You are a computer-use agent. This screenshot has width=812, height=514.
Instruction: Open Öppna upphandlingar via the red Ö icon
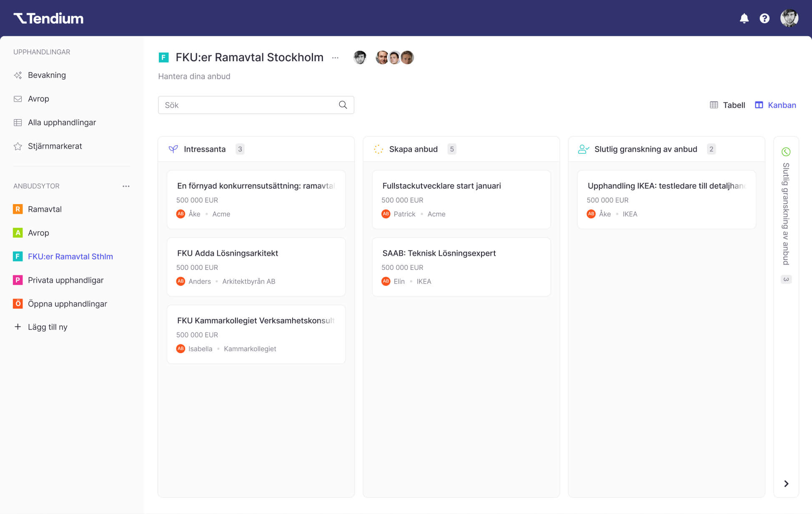coord(17,304)
